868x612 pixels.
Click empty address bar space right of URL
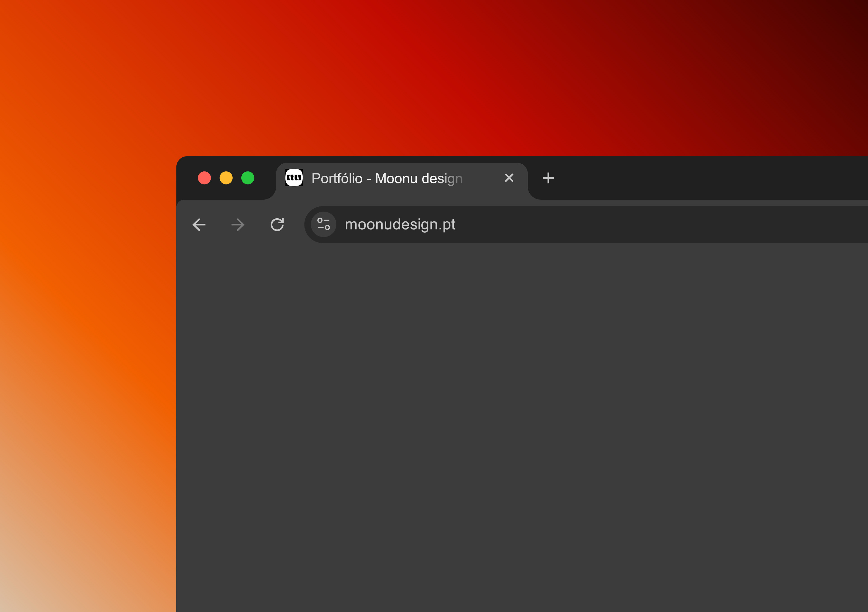pyautogui.click(x=643, y=224)
